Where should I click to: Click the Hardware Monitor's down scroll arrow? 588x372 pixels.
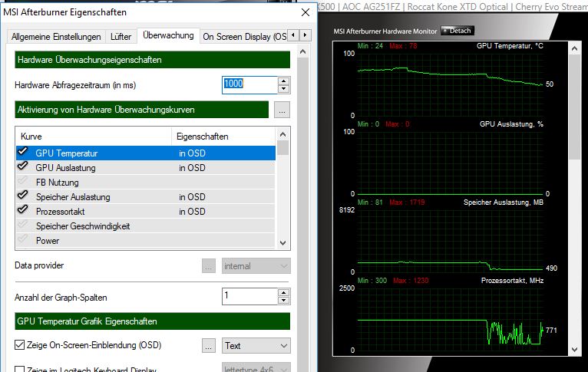coord(574,350)
